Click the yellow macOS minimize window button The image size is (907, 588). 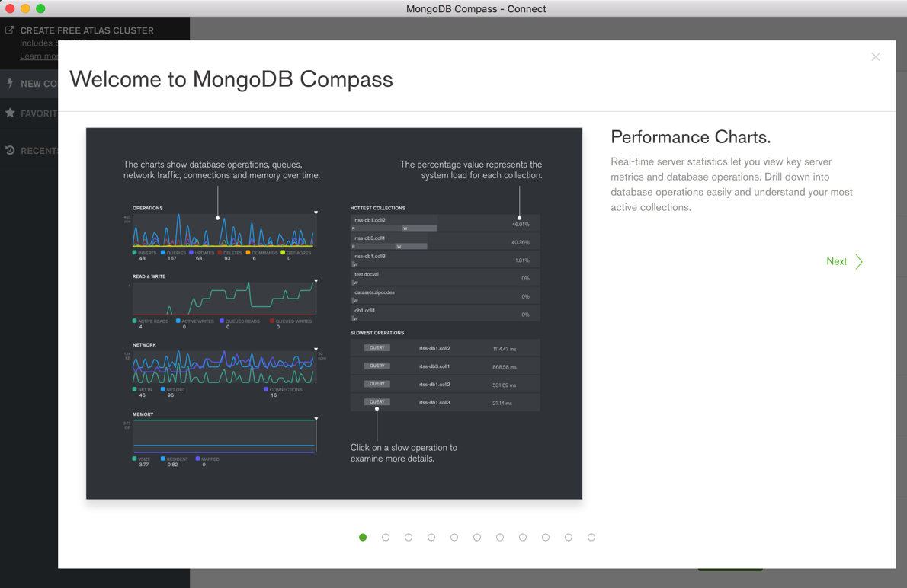(x=25, y=8)
